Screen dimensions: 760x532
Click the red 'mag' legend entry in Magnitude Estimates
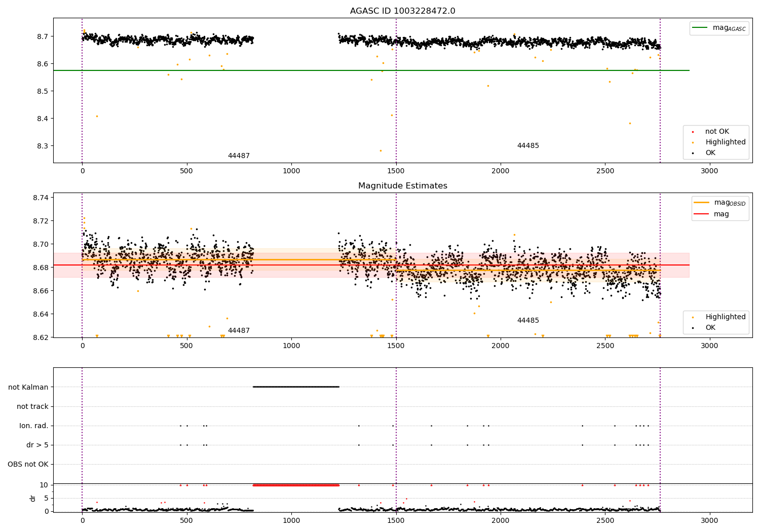coord(712,214)
